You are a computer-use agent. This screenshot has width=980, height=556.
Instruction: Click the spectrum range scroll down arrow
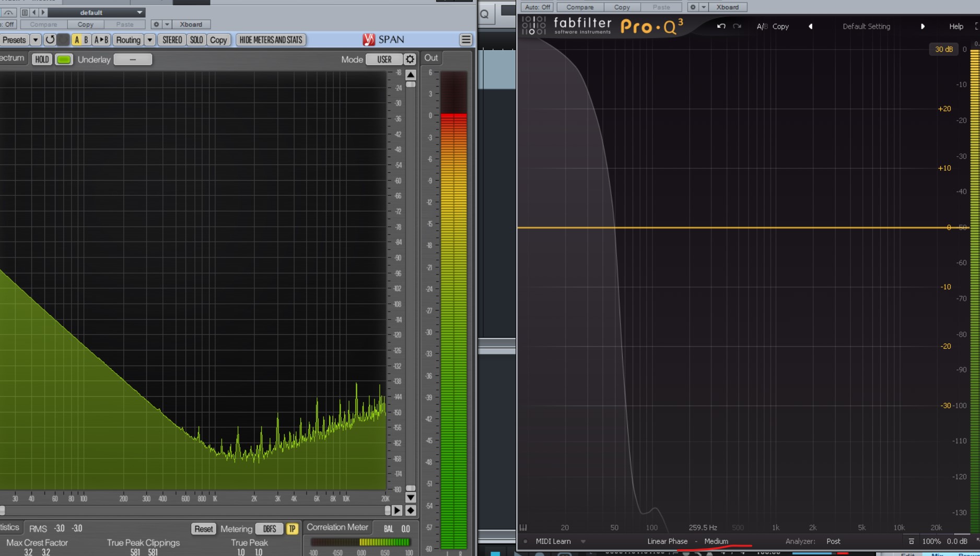pos(411,498)
